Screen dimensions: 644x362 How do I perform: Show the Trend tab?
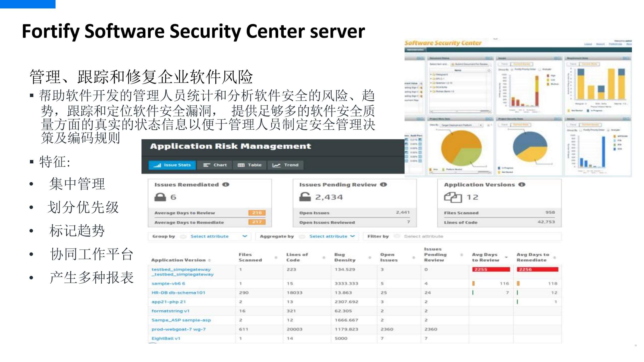pyautogui.click(x=285, y=165)
